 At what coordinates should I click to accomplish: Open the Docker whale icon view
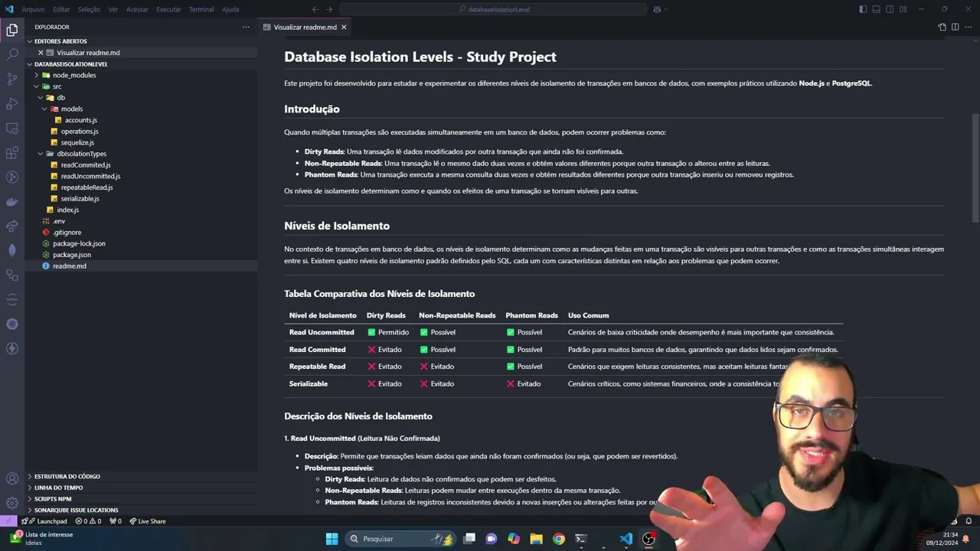[x=12, y=201]
